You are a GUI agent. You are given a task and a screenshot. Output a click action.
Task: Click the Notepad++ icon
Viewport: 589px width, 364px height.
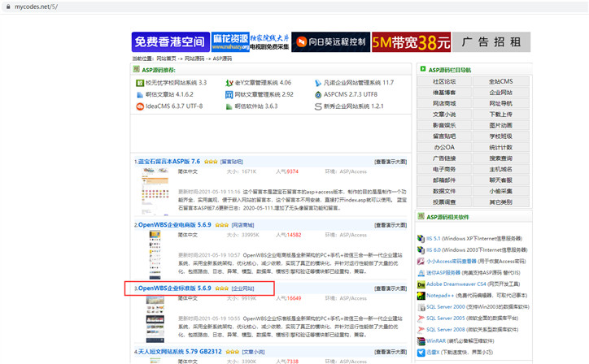pos(421,296)
